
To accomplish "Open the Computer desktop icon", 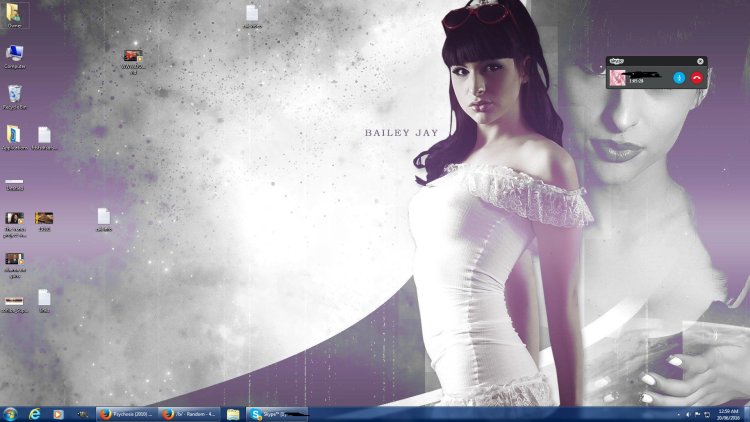I will coord(14,56).
